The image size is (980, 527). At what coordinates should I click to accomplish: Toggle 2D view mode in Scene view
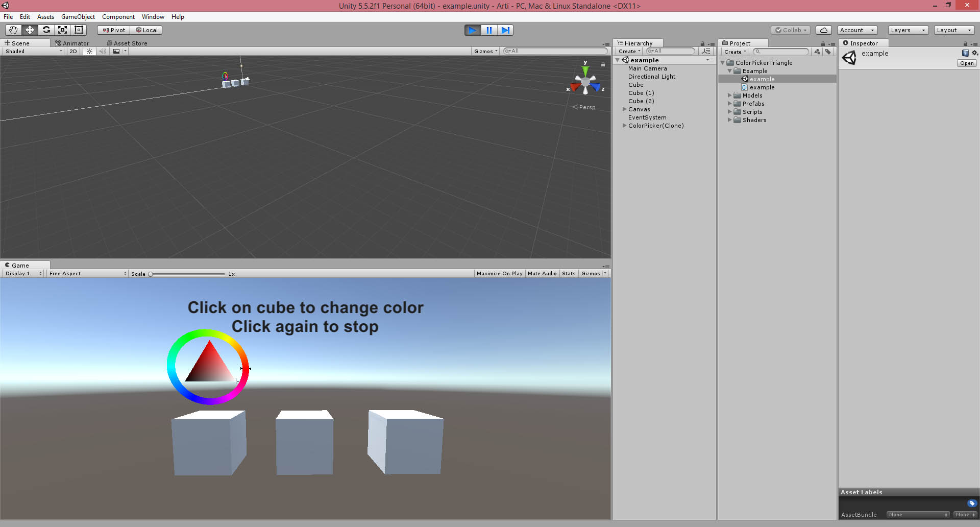72,51
